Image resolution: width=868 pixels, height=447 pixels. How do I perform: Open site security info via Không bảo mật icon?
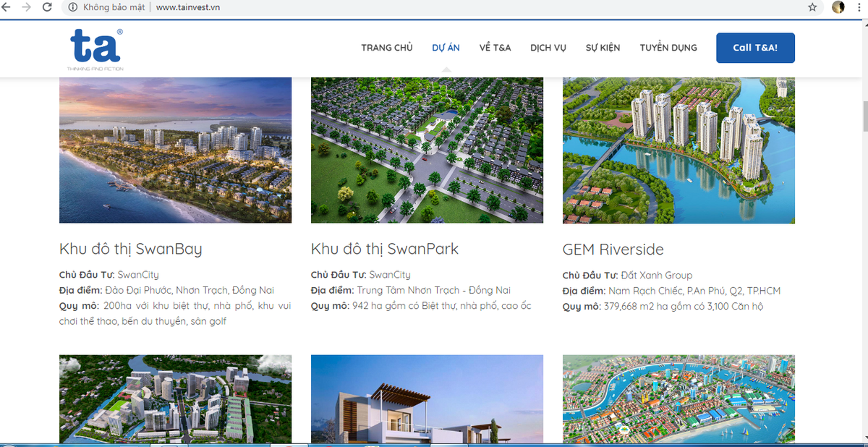pos(72,8)
